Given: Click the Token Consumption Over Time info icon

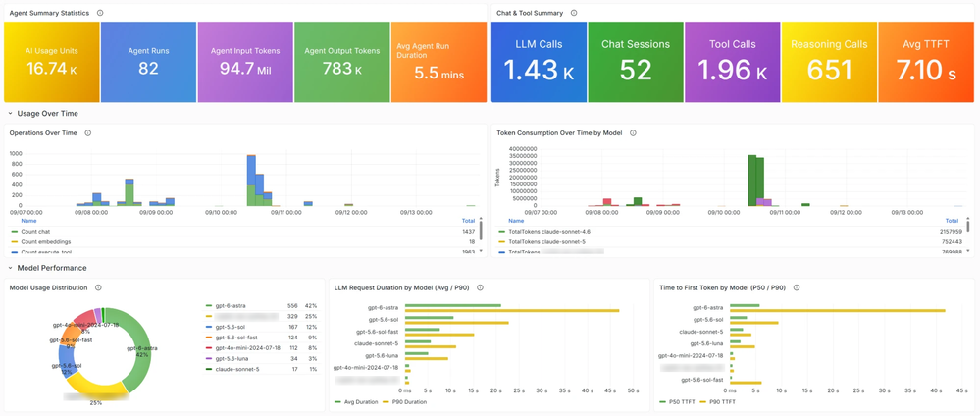Looking at the screenshot, I should (x=633, y=133).
